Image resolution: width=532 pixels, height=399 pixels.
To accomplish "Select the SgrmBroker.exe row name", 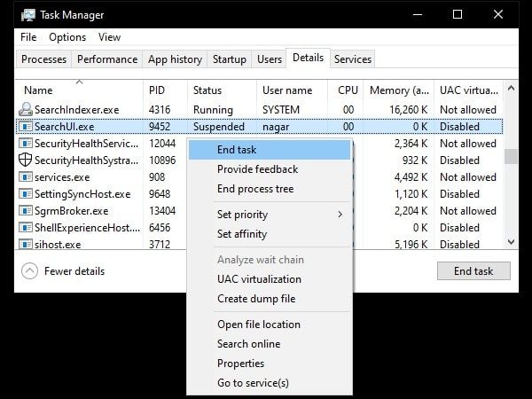I will (71, 211).
